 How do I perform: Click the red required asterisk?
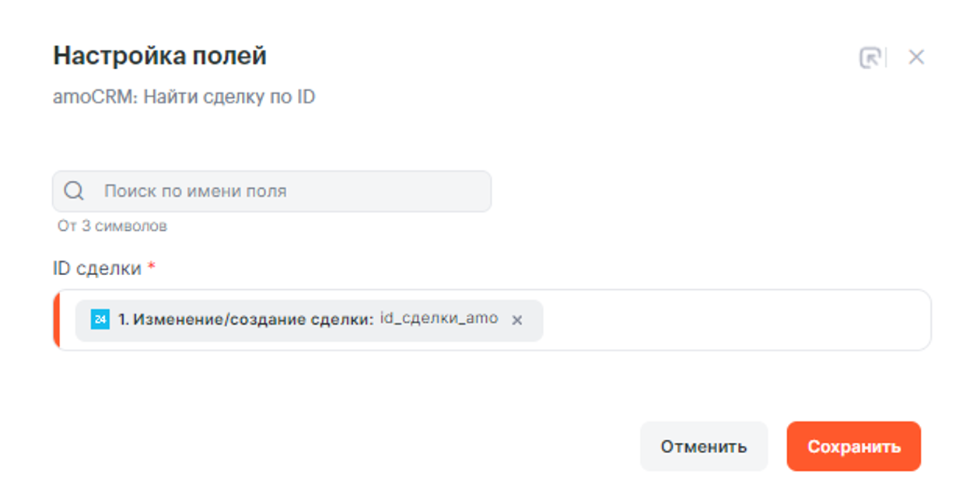point(152,267)
